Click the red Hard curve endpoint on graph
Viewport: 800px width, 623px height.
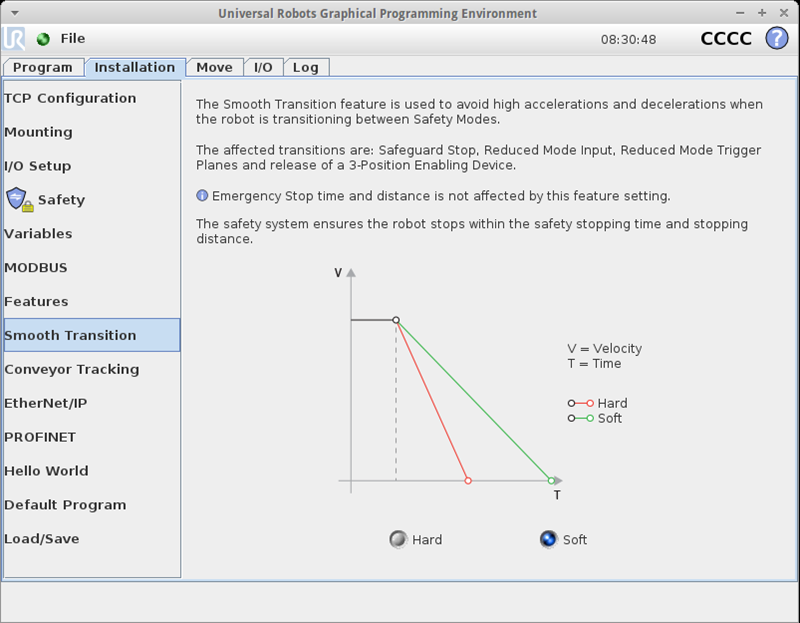click(468, 481)
